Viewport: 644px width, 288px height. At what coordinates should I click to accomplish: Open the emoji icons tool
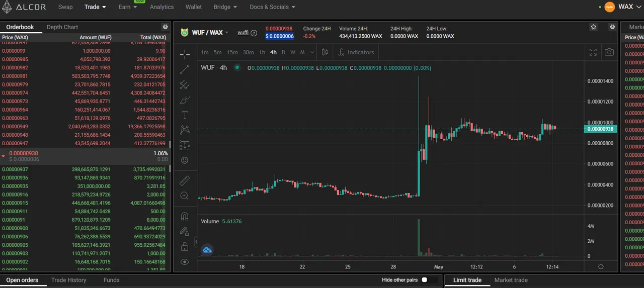pyautogui.click(x=185, y=160)
